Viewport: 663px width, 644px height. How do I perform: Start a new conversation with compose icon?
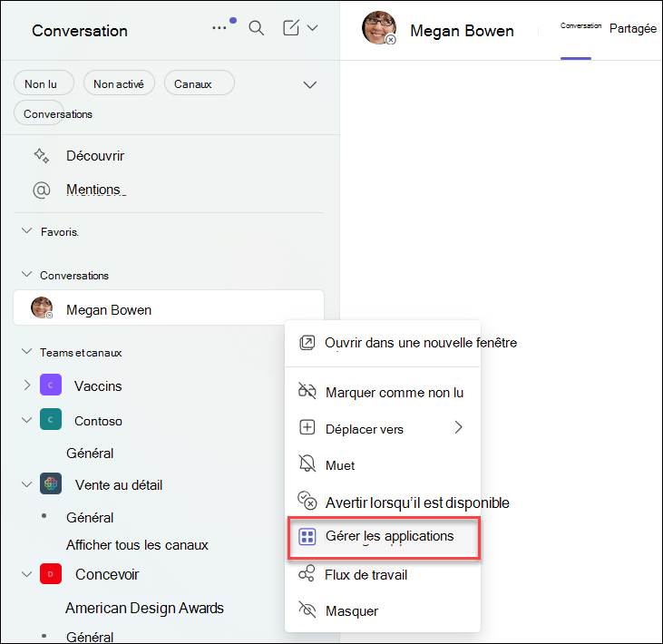[x=291, y=27]
